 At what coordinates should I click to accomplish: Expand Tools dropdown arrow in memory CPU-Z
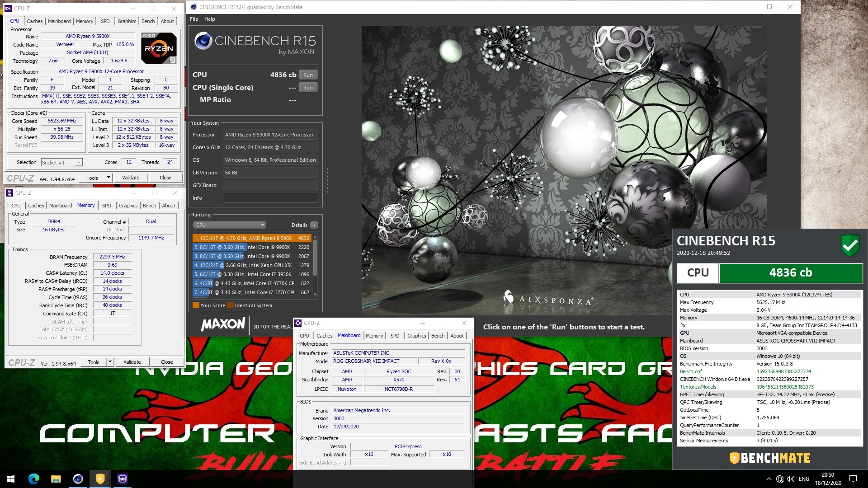click(x=110, y=362)
